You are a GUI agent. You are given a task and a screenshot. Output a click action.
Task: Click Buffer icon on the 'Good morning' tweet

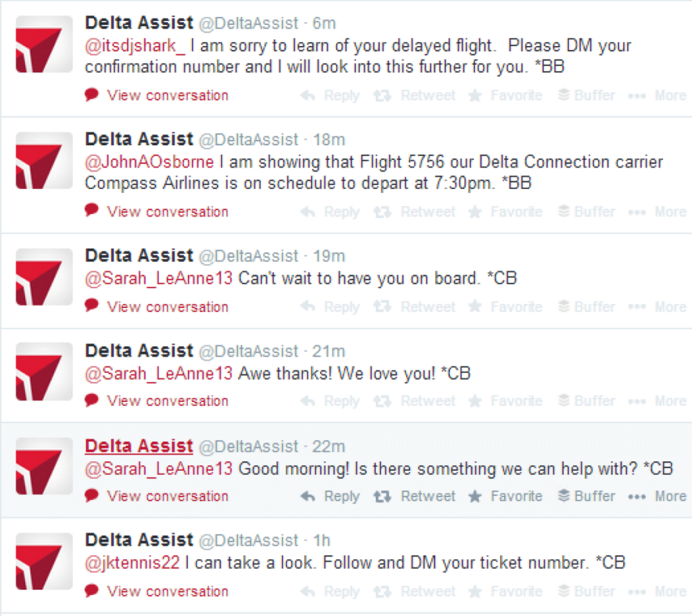click(564, 496)
